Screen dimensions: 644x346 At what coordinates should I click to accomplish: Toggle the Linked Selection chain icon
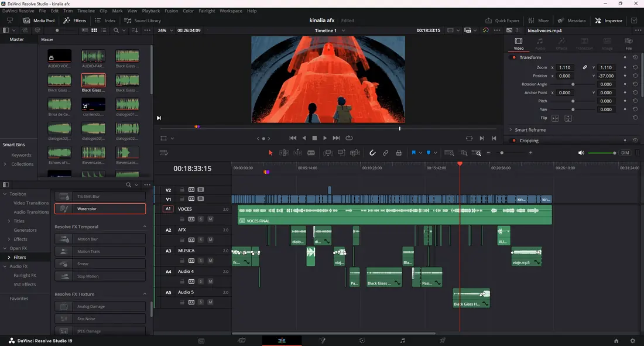(386, 153)
